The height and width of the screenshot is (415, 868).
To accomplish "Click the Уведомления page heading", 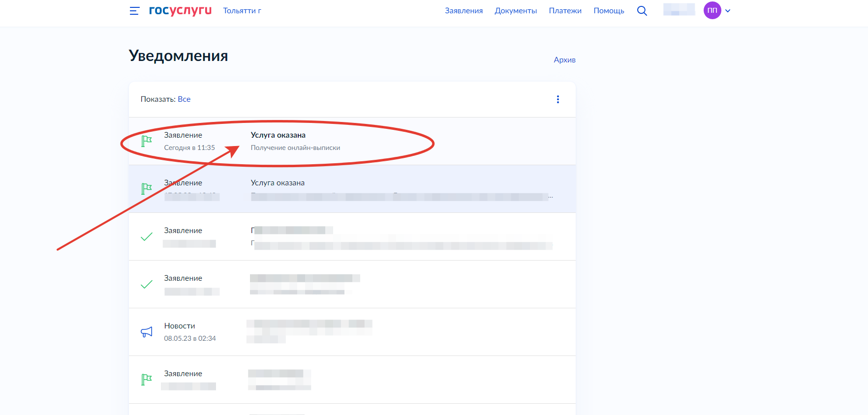I will 178,56.
